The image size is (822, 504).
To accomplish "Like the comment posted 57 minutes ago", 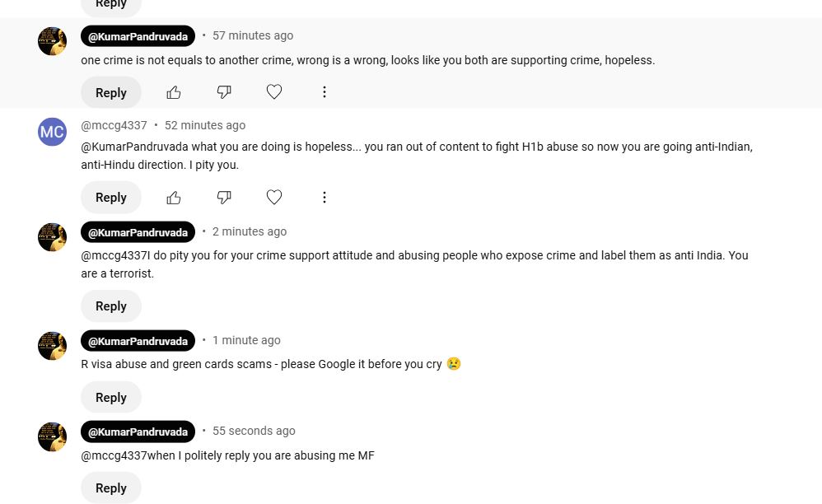I will tap(174, 92).
